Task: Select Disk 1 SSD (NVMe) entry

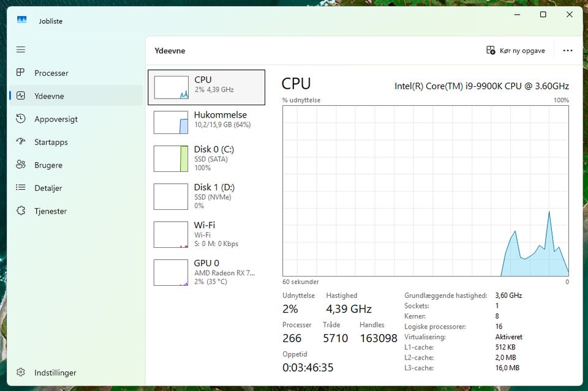Action: pos(206,196)
